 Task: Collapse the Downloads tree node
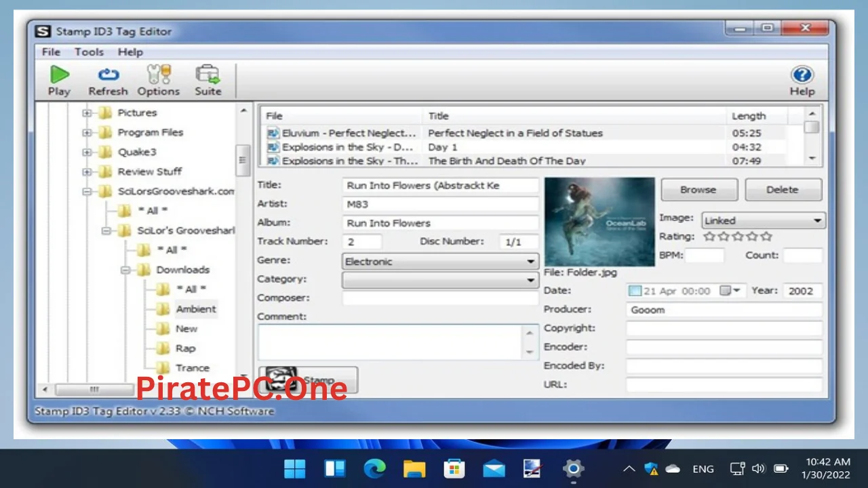click(x=125, y=270)
